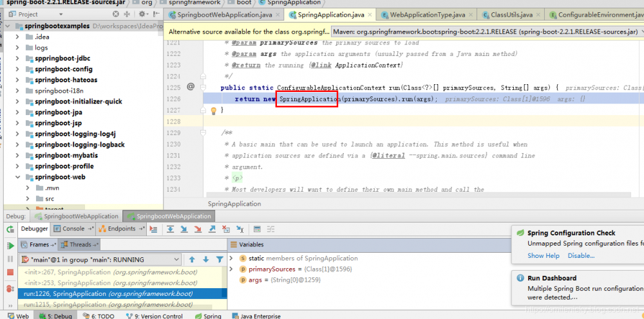Click the frames filter funnel icon
The height and width of the screenshot is (319, 644).
pyautogui.click(x=220, y=260)
